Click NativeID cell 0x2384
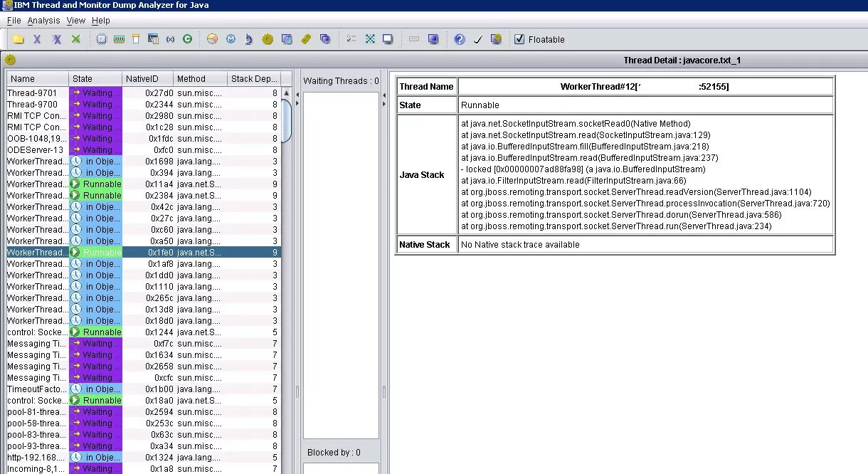This screenshot has width=868, height=474. click(x=148, y=195)
